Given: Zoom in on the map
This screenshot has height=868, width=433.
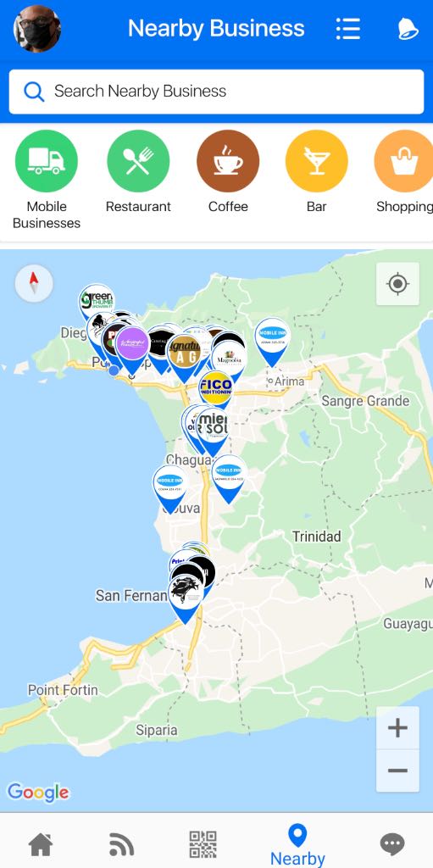Looking at the screenshot, I should point(397,728).
